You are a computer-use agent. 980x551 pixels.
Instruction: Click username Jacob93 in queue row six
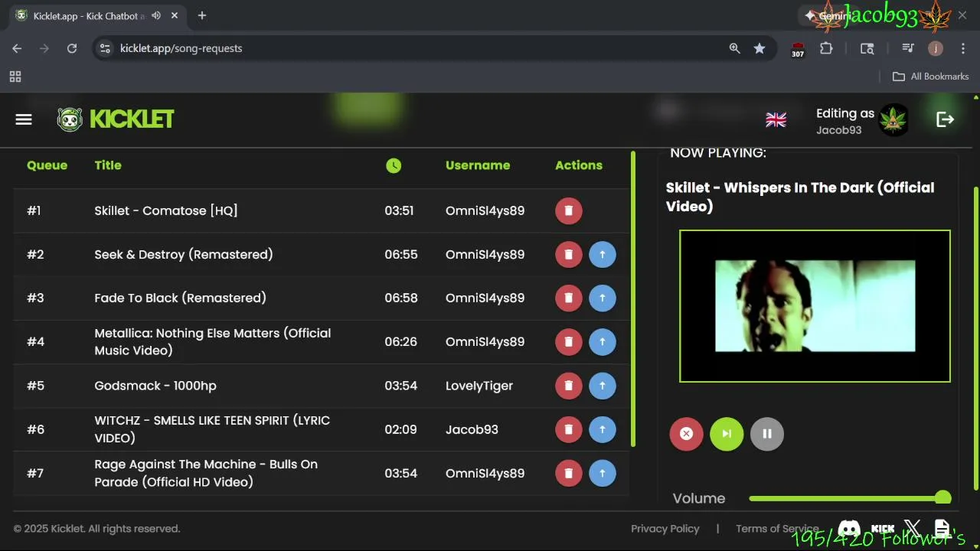coord(472,429)
